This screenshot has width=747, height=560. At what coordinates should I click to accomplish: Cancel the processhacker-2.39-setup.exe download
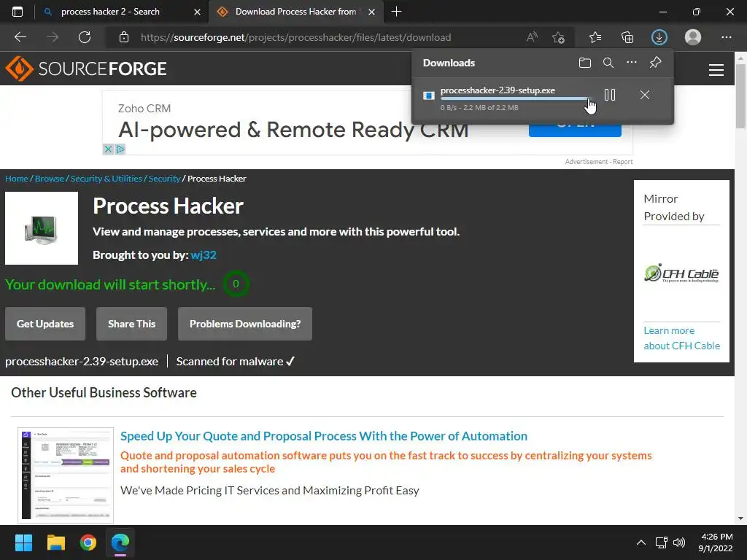click(645, 95)
